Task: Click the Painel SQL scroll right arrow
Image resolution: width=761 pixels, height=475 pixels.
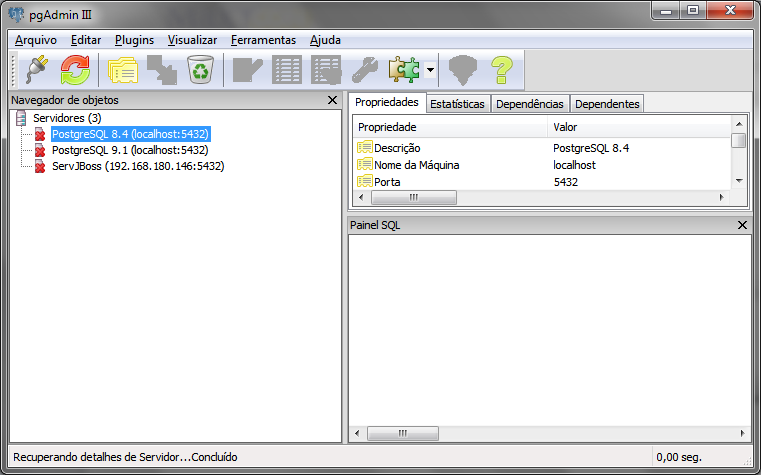Action: tap(743, 433)
